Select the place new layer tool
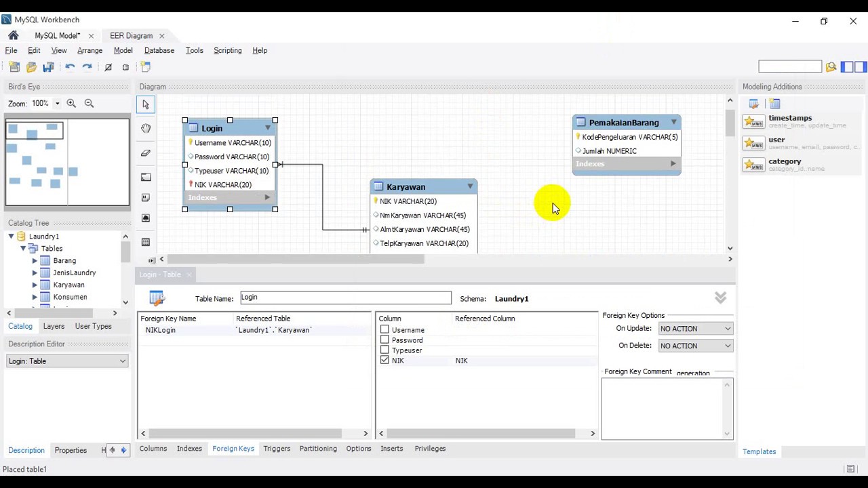This screenshot has height=488, width=868. point(146,177)
